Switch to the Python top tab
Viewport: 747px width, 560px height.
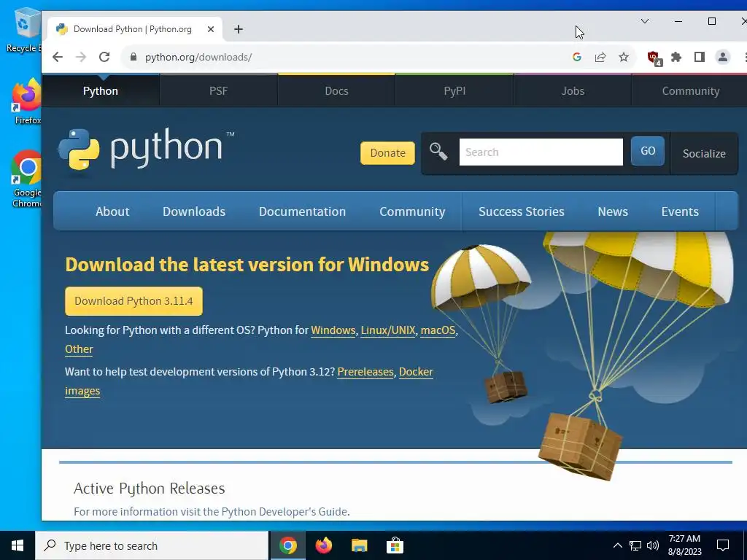pyautogui.click(x=101, y=90)
